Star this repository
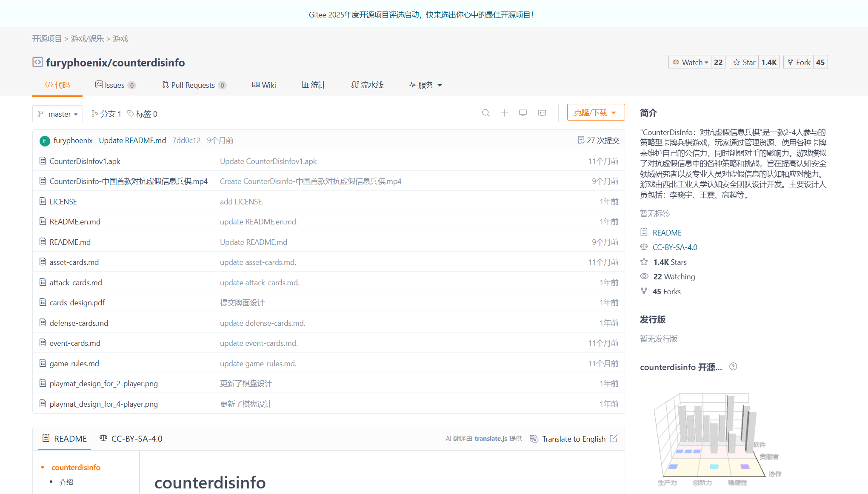The width and height of the screenshot is (868, 494). 745,63
